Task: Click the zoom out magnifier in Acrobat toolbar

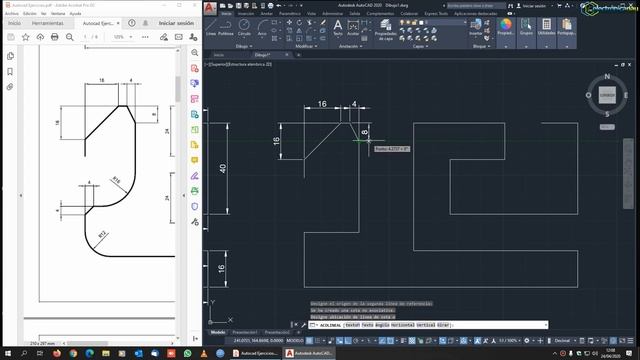Action: tap(70, 37)
